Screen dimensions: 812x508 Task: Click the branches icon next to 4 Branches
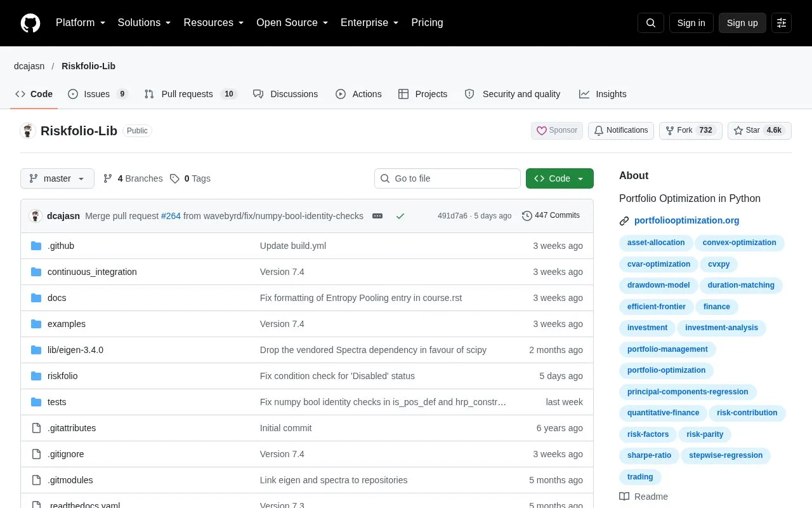(x=108, y=178)
